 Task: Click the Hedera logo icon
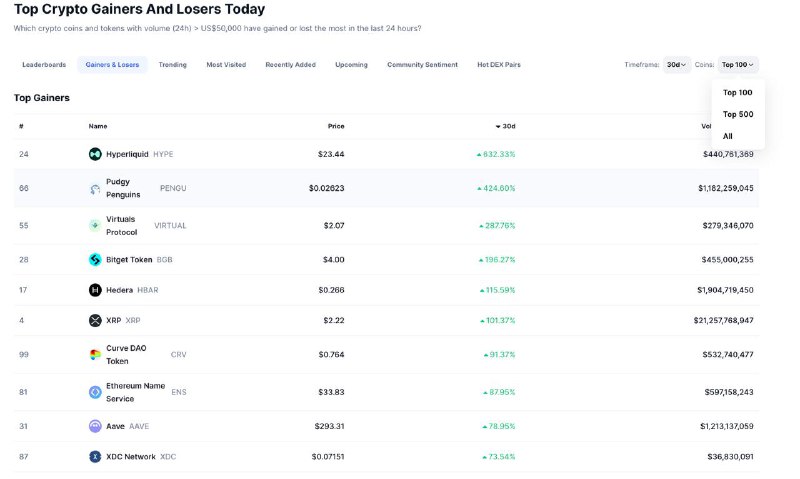(x=95, y=290)
